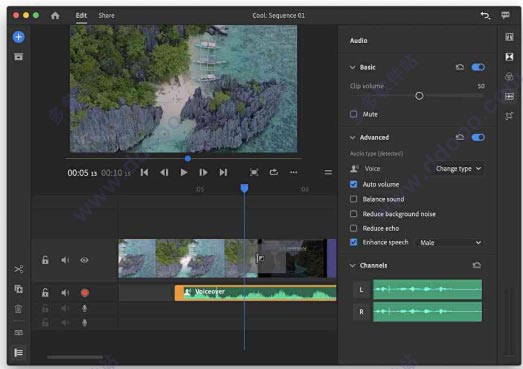Open the Male enhance speech dropdown
Viewport: 523px width, 369px height.
(450, 243)
